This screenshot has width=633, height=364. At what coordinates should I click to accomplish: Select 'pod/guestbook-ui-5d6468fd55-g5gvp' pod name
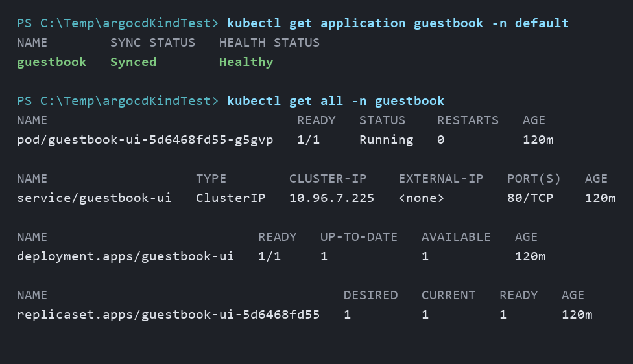point(145,140)
